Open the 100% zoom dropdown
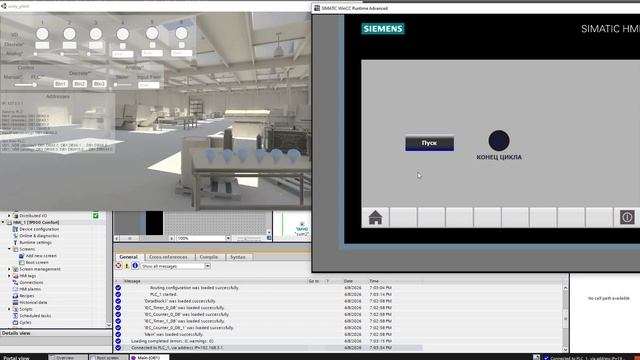640x360 pixels. click(x=228, y=238)
